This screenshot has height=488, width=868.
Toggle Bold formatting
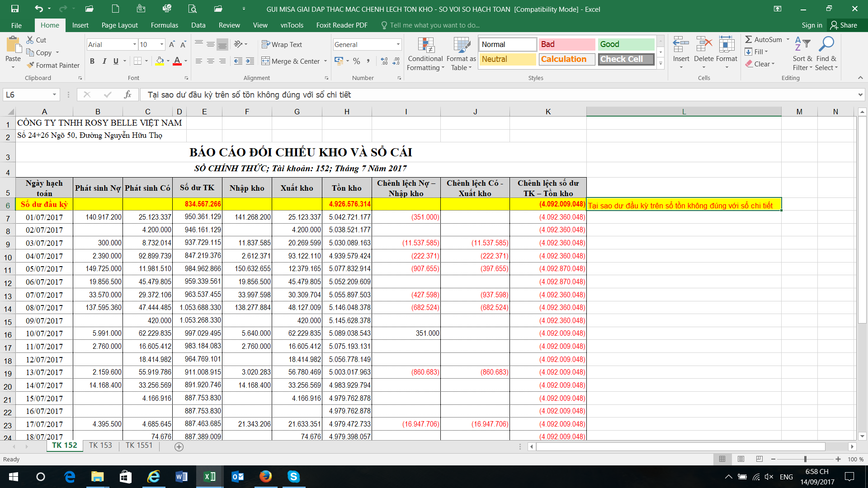pyautogui.click(x=92, y=61)
